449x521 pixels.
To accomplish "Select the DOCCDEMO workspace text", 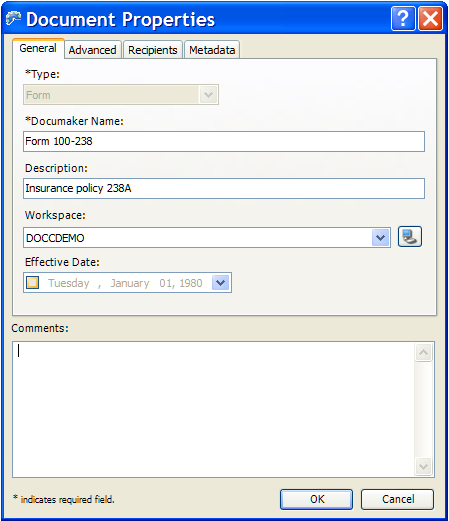I will pos(55,238).
